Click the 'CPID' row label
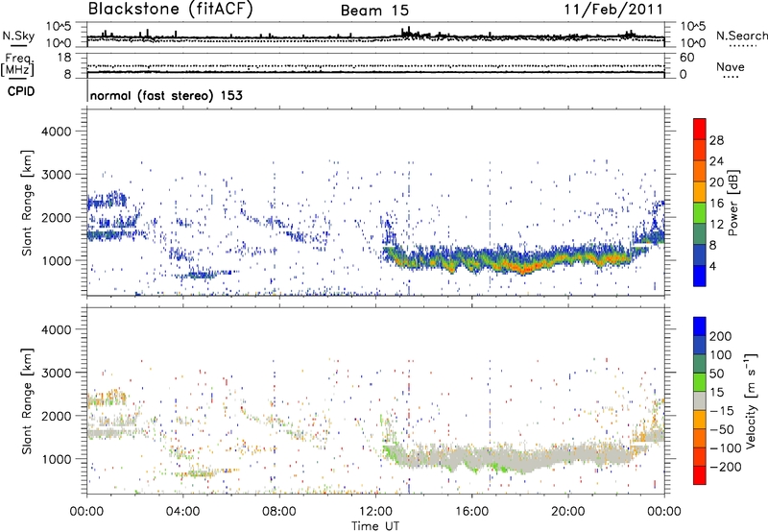Viewport: 768px width, 532px height. [21, 91]
